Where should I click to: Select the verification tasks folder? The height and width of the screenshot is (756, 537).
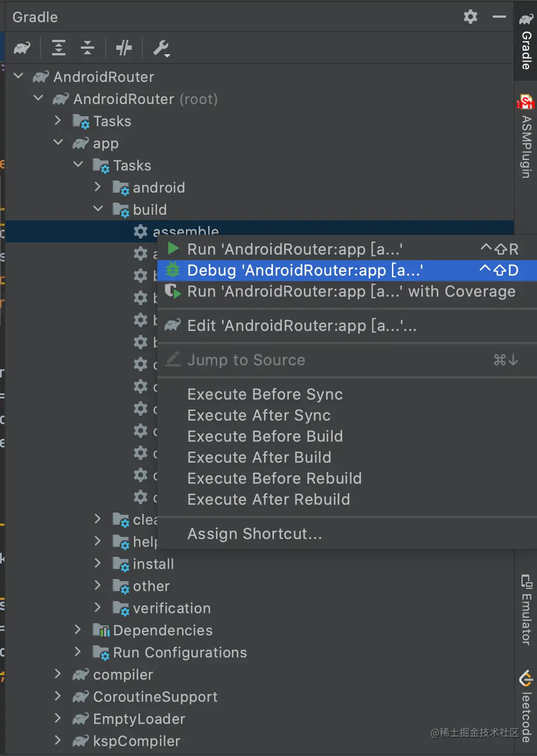(172, 608)
